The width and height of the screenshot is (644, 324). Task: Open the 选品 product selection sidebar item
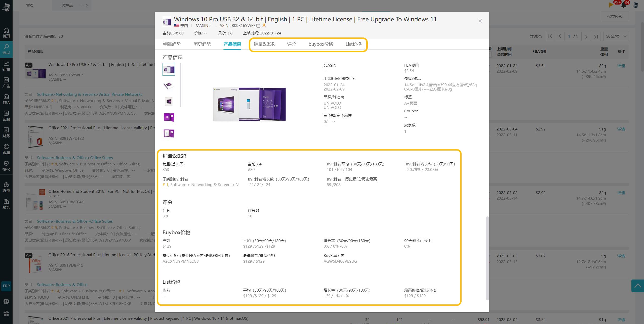6,49
